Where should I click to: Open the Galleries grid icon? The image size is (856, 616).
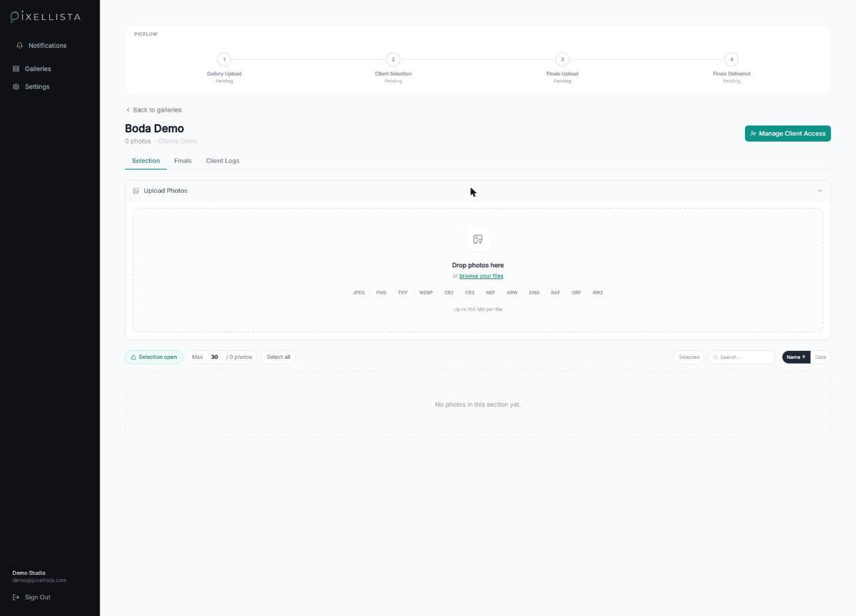pos(16,69)
